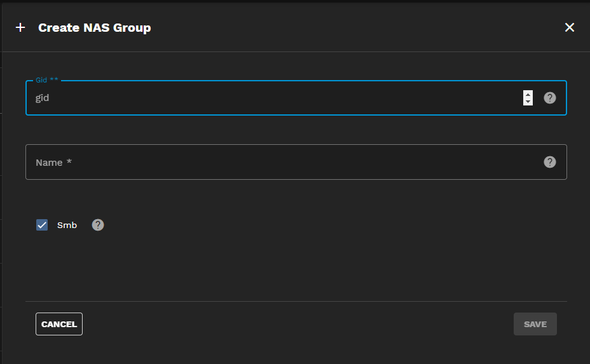Image resolution: width=590 pixels, height=364 pixels.
Task: Toggle Smb by clicking its label text
Action: pyautogui.click(x=67, y=225)
